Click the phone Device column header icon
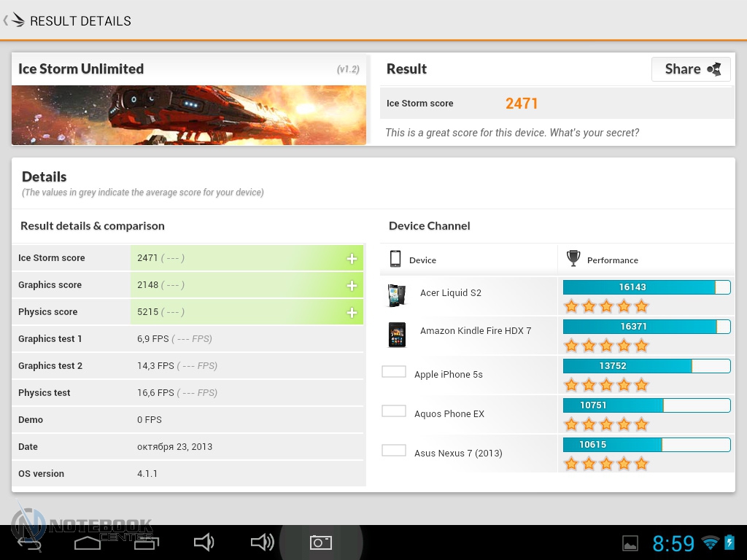This screenshot has height=560, width=747. click(395, 259)
